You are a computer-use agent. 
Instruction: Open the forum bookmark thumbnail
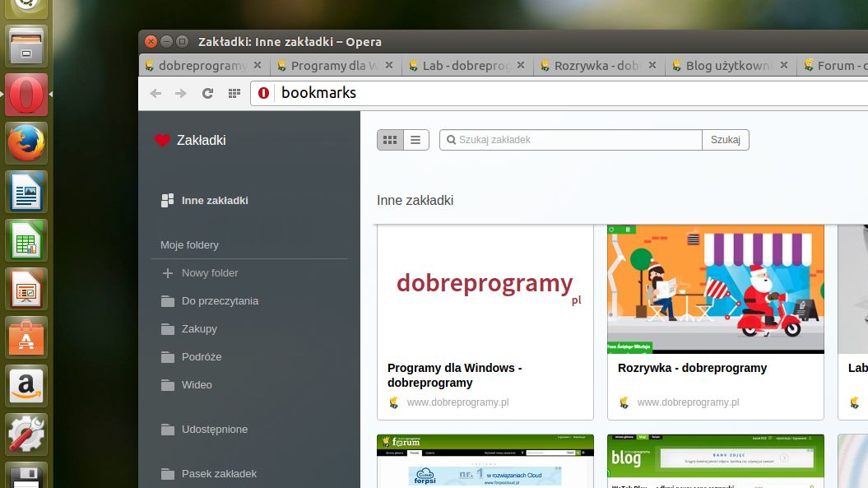point(485,462)
